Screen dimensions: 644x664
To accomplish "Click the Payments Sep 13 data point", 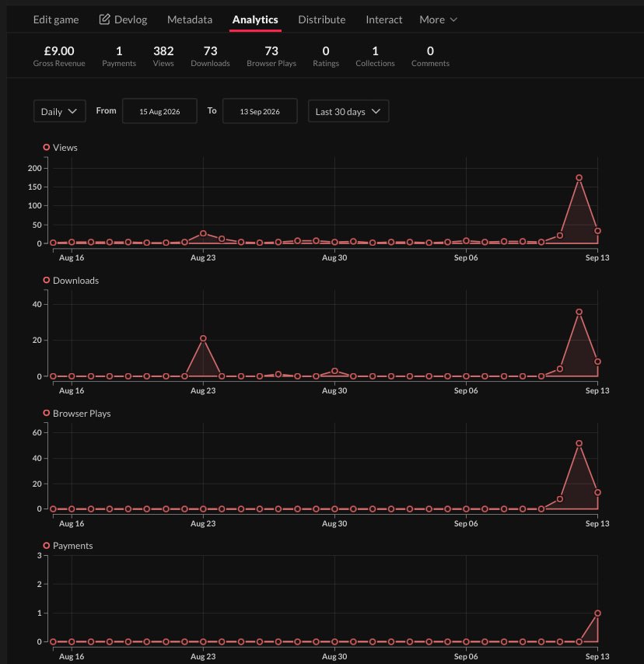I will (x=597, y=613).
